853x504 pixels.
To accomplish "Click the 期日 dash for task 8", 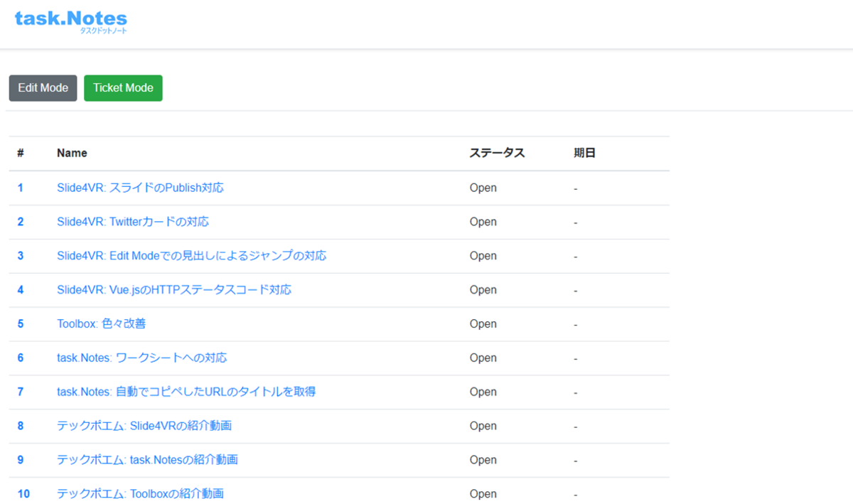I will coord(575,426).
